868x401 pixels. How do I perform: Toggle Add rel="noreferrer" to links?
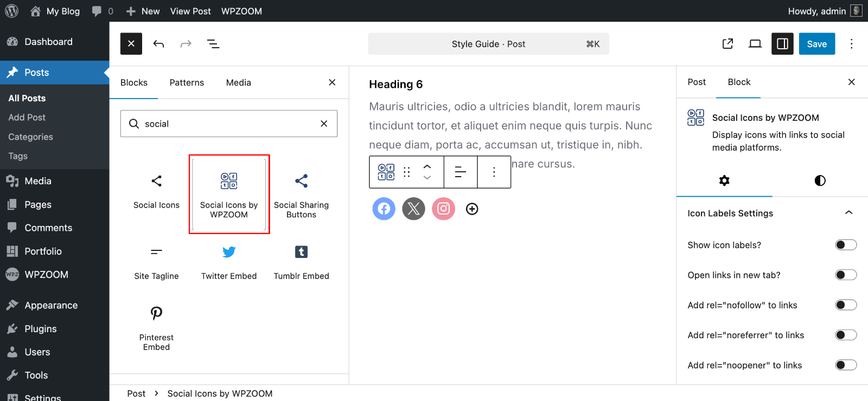pyautogui.click(x=846, y=335)
